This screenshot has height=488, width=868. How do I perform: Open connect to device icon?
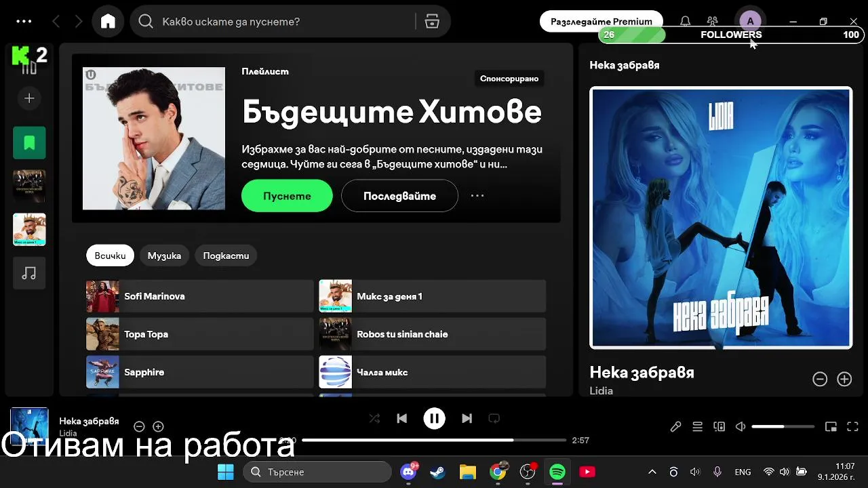click(719, 426)
